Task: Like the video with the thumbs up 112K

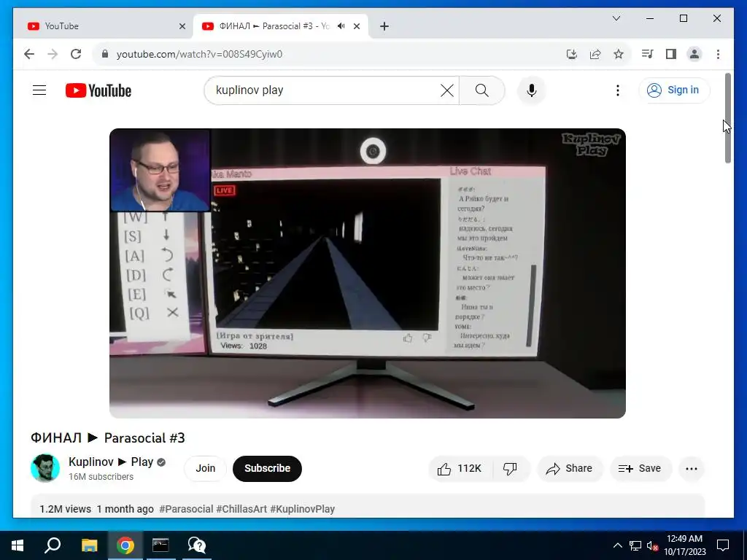Action: [x=460, y=469]
